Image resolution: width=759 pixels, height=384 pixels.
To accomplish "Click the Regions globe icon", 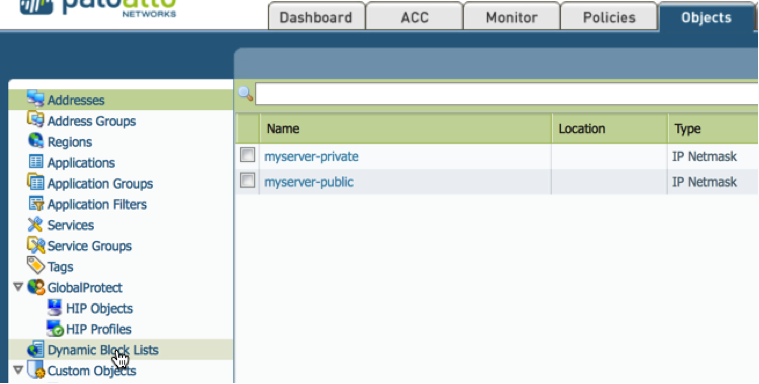I will [36, 141].
